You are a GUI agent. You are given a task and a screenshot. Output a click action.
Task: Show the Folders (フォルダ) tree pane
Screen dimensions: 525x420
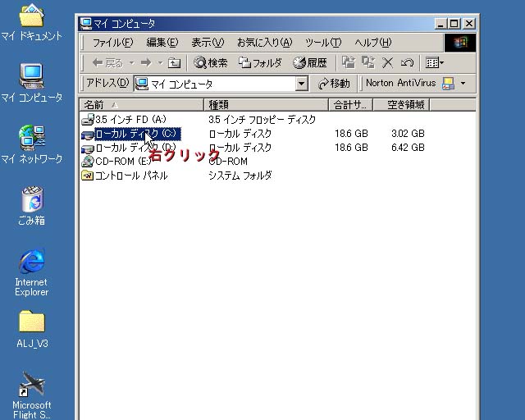[260, 62]
